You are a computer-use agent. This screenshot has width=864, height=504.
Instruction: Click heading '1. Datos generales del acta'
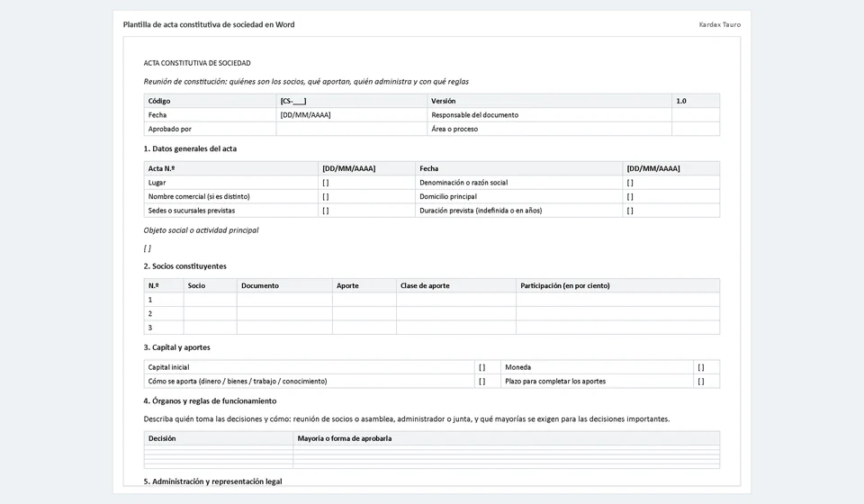point(190,148)
